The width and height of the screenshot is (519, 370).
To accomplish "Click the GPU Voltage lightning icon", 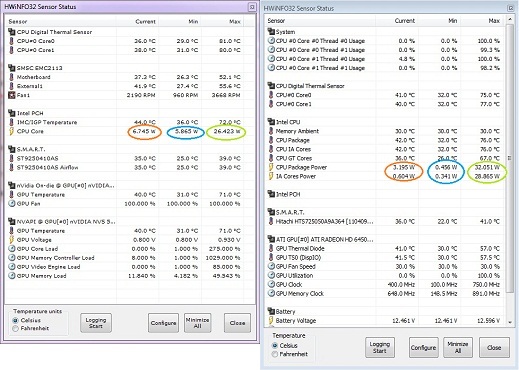I will point(11,240).
